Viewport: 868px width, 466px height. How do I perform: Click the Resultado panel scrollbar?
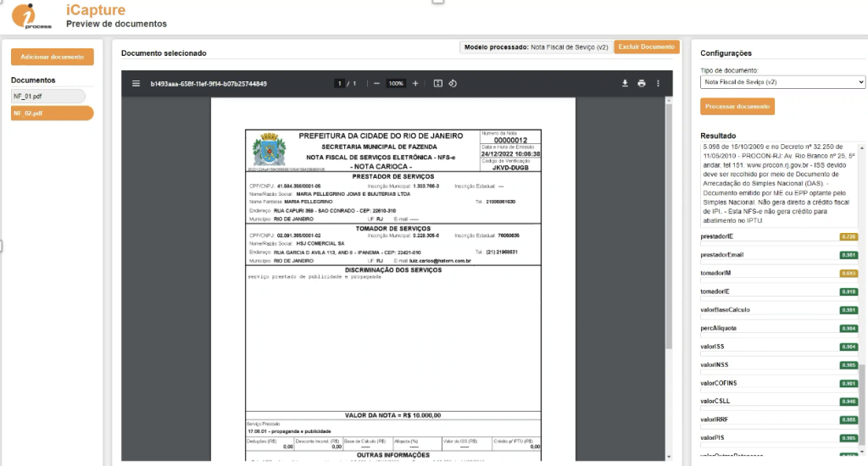pyautogui.click(x=861, y=404)
